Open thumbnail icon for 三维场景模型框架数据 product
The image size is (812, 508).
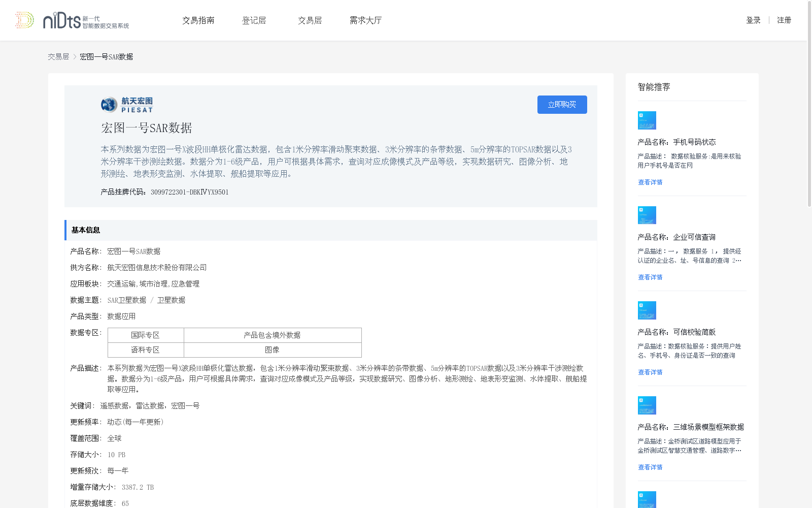pyautogui.click(x=647, y=405)
